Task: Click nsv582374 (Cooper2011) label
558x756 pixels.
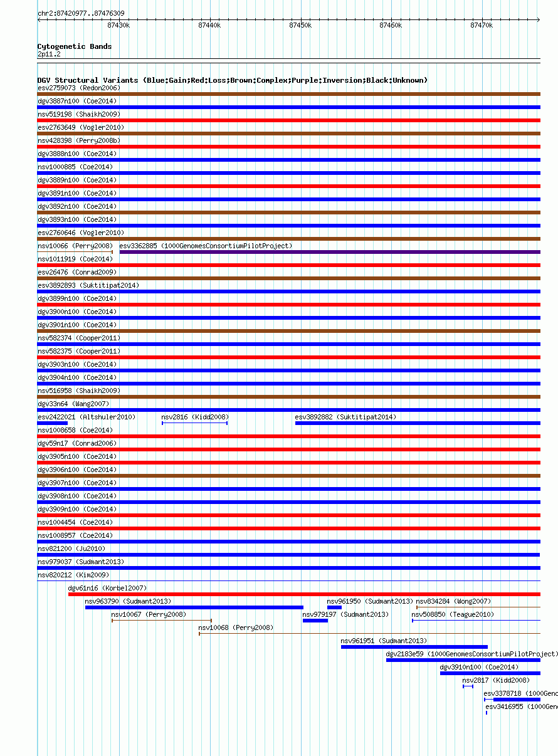Action: click(79, 338)
